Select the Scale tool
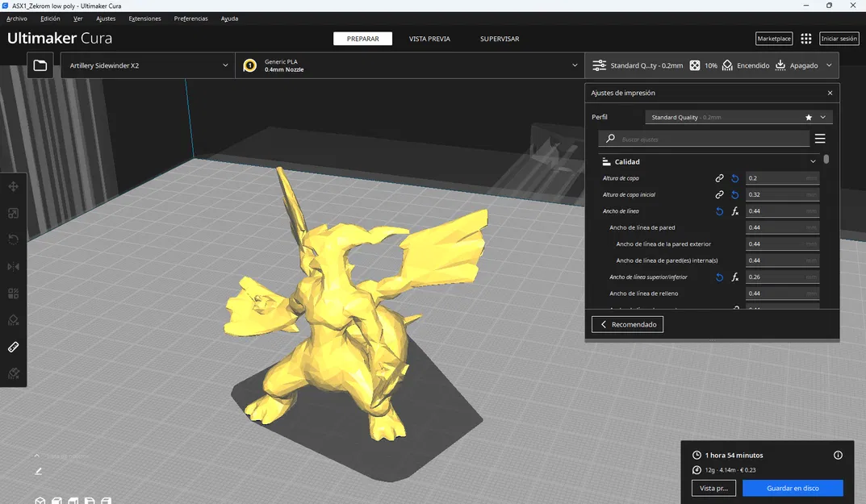This screenshot has height=504, width=866. 13,212
